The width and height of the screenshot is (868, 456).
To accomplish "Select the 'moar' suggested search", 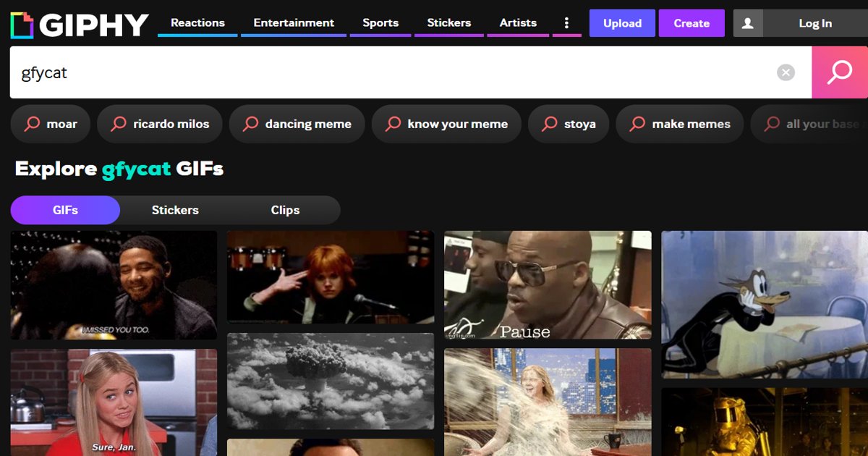I will [x=51, y=124].
